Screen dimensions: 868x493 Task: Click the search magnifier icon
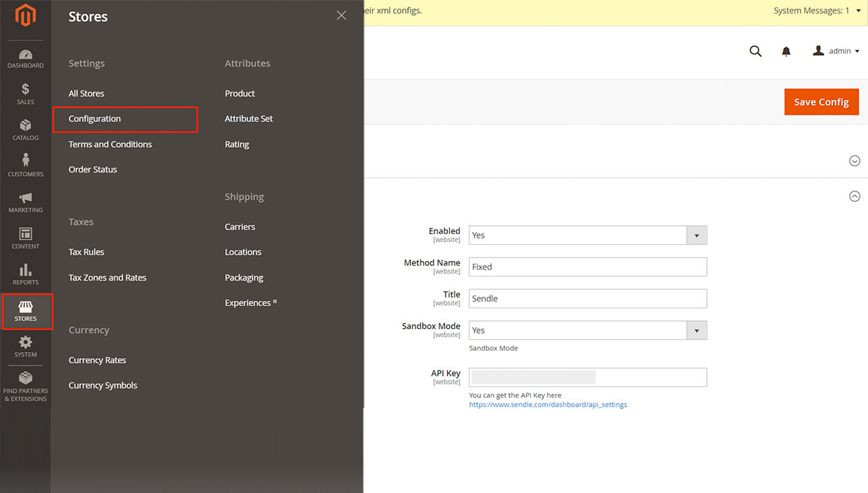tap(755, 51)
